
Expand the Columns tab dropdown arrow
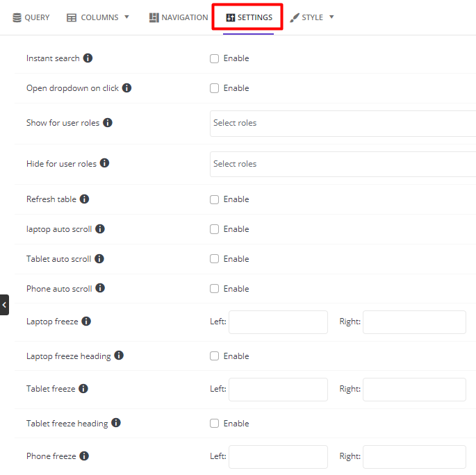(126, 17)
